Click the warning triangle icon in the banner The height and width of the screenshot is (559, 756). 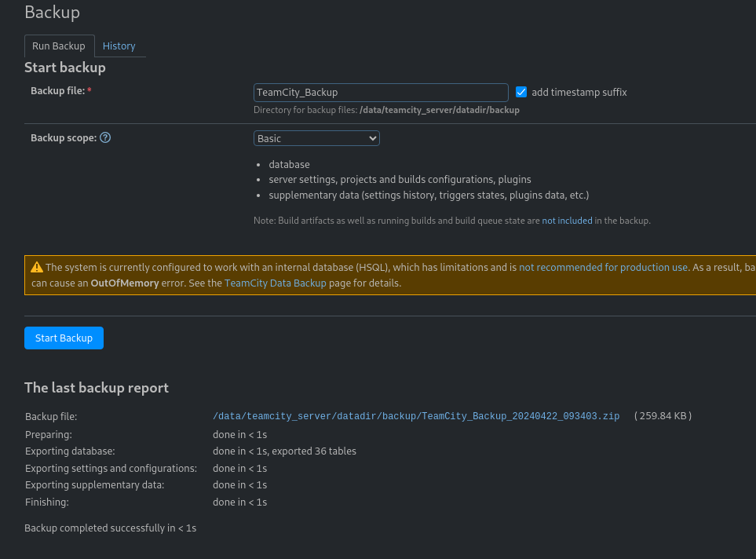37,267
